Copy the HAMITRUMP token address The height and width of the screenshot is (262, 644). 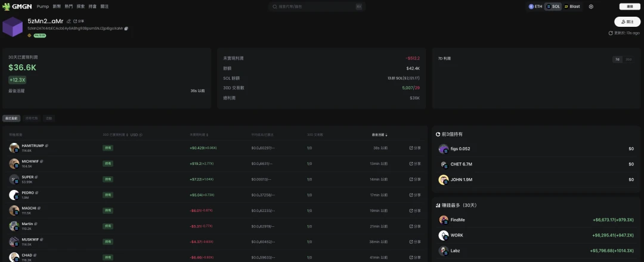[x=47, y=145]
